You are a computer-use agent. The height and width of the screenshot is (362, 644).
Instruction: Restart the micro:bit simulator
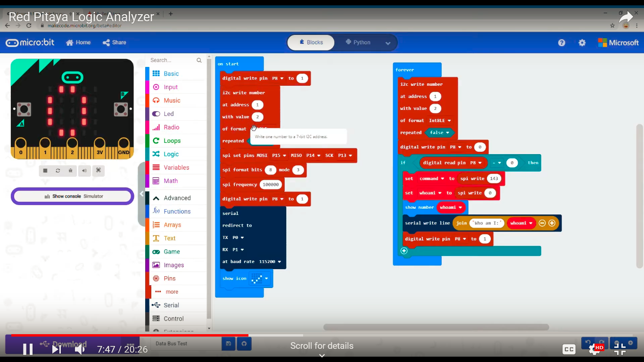coord(58,171)
